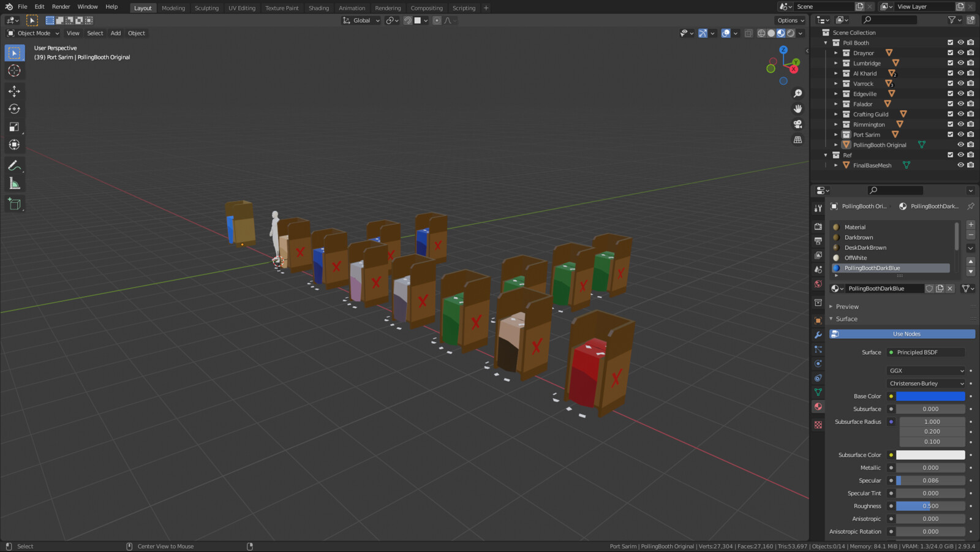This screenshot has height=552, width=980.
Task: Hide FinalBaseMesh object in viewport
Action: pyautogui.click(x=960, y=165)
